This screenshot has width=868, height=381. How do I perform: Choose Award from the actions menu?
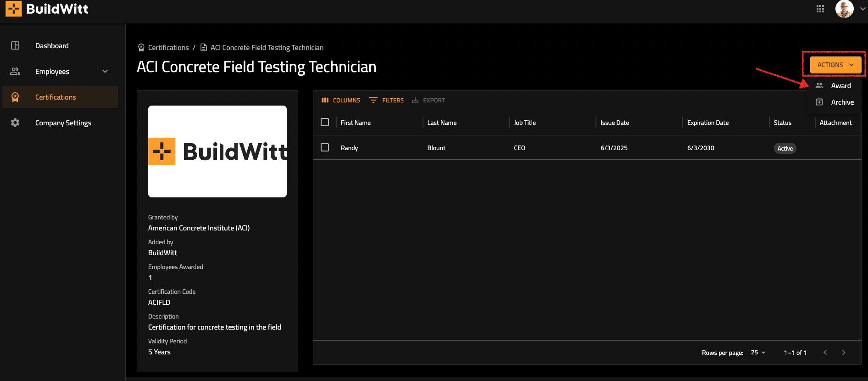841,86
